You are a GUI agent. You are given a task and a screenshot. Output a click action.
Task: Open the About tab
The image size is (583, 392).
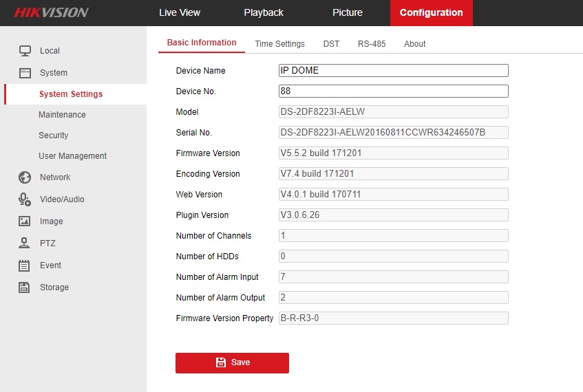pos(415,44)
